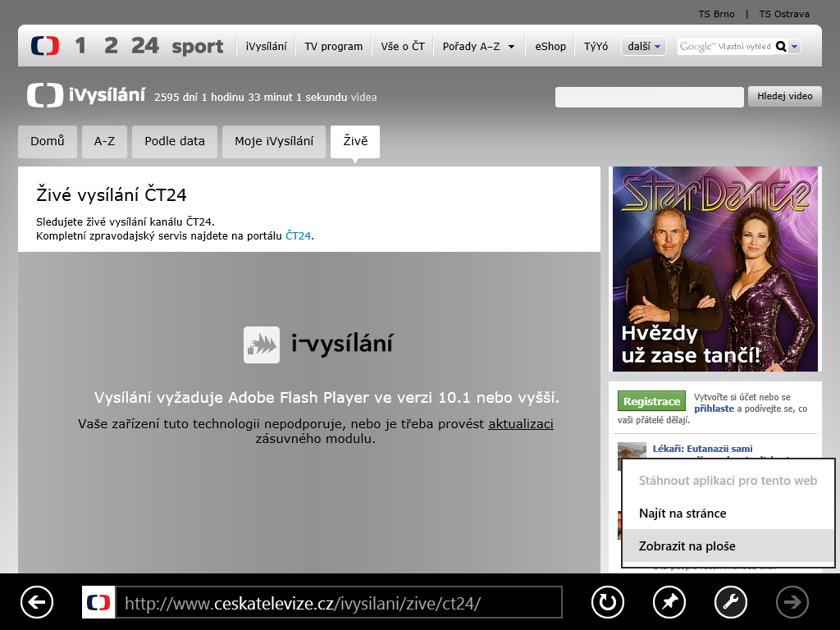Choose Najít na stránce from popup menu

[728, 514]
